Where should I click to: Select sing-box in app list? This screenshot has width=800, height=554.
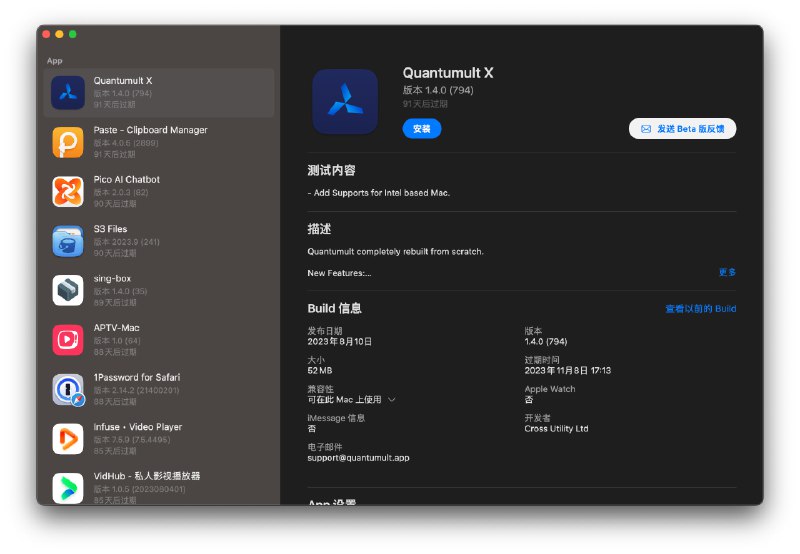159,290
